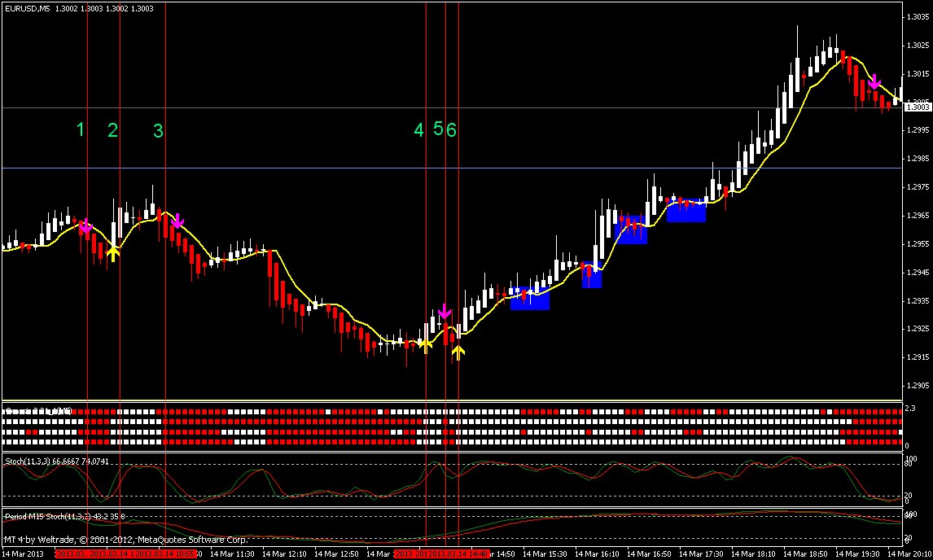Click the 14 Mar 11:30 time label

point(233,554)
